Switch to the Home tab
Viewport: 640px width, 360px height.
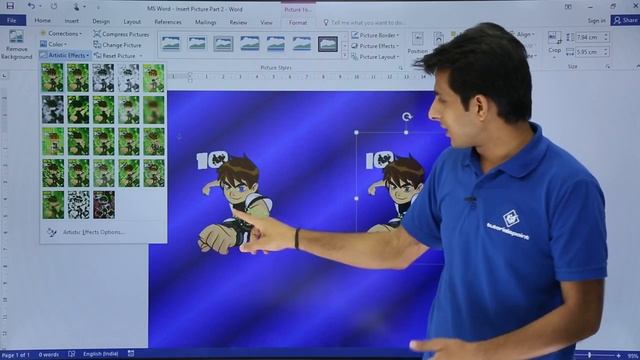pyautogui.click(x=42, y=21)
